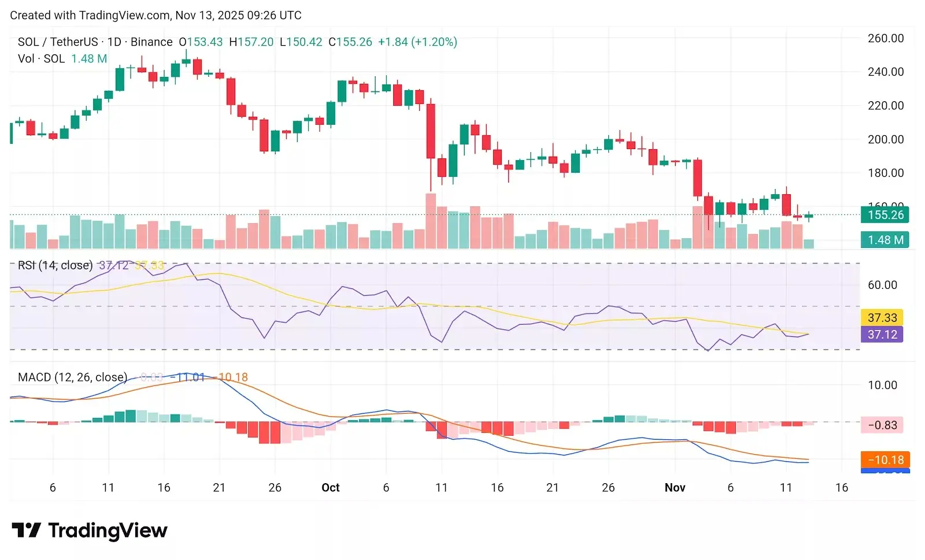
Task: Click the yellow 37.33 RSI average tag
Action: click(882, 318)
